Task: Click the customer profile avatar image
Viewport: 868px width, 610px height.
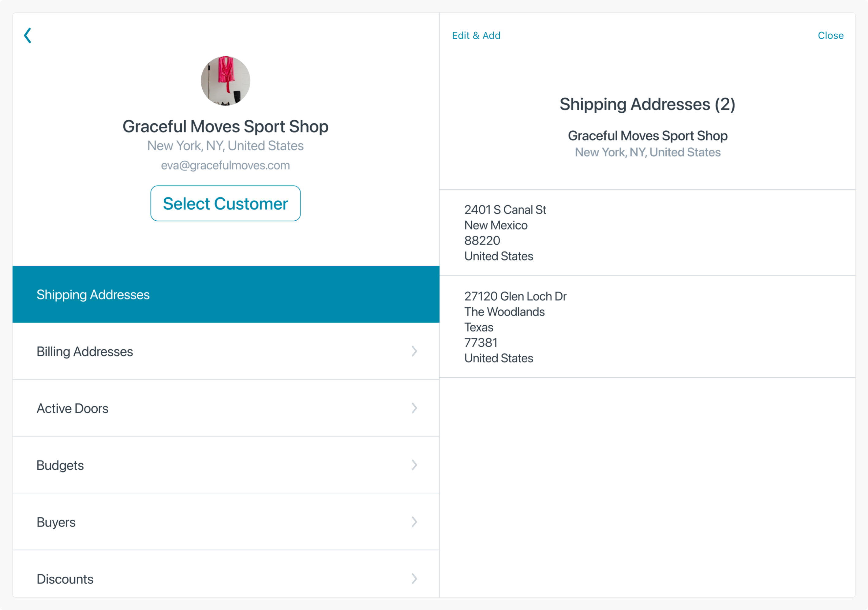Action: [225, 81]
